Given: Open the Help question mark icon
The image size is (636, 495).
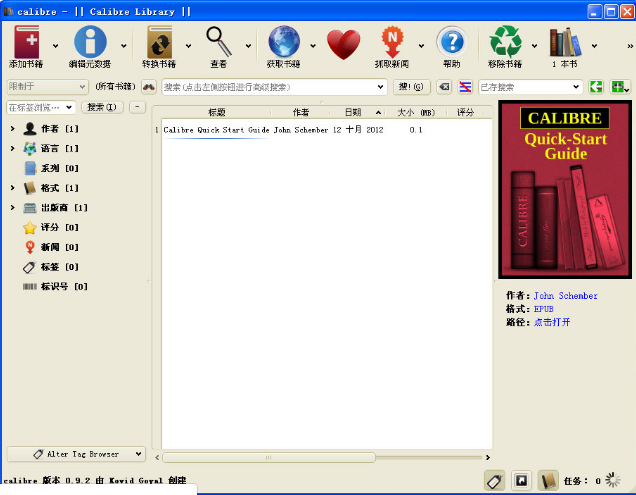Looking at the screenshot, I should click(451, 42).
